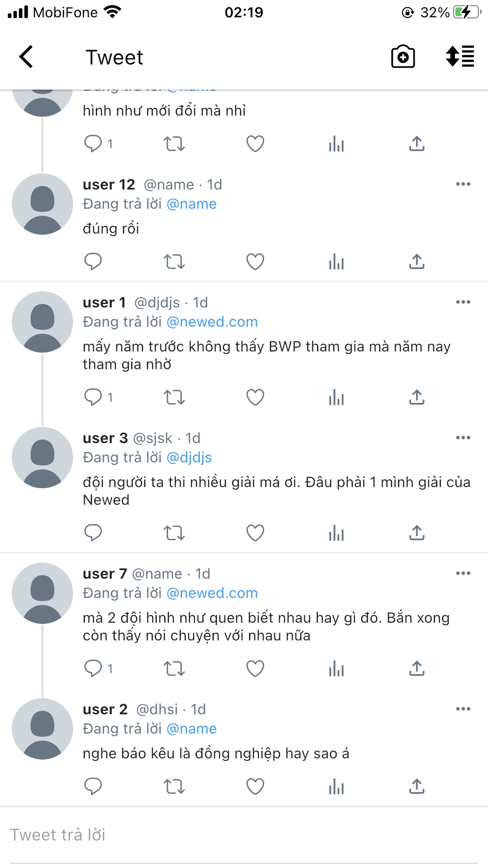Open the @djdjs mention in user 3's reply
Viewport: 488px width, 868px height.
coord(189,458)
